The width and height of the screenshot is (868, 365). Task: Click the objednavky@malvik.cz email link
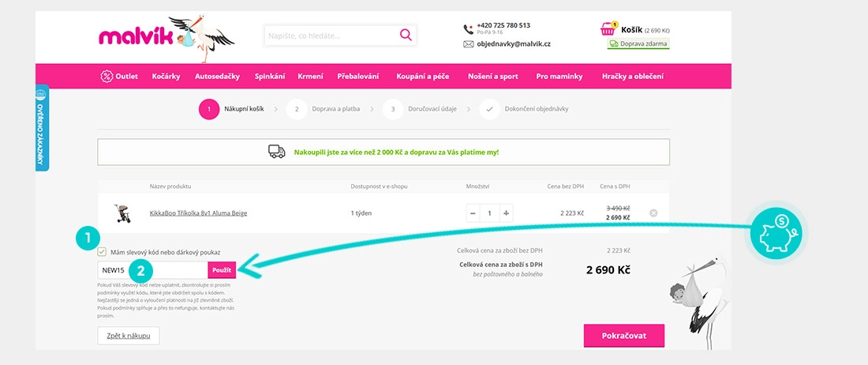tap(514, 44)
